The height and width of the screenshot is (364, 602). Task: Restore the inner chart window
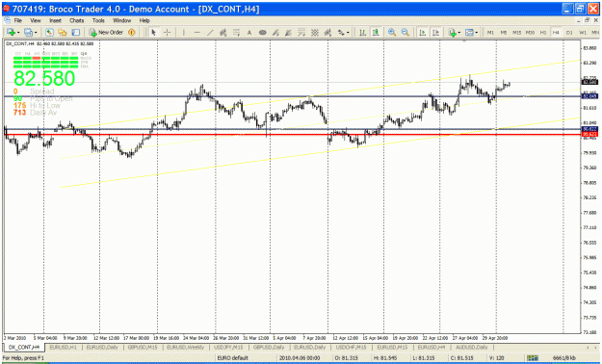[587, 20]
